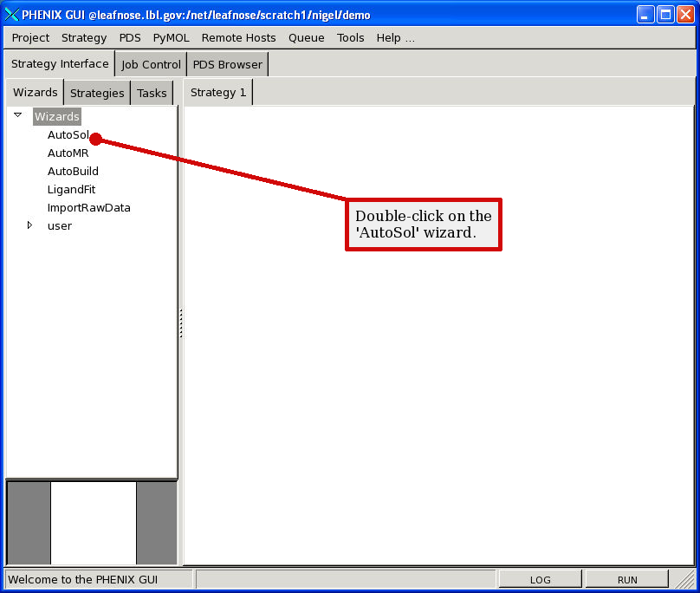This screenshot has width=700, height=593.
Task: Open the Remote Hosts menu
Action: coord(238,38)
